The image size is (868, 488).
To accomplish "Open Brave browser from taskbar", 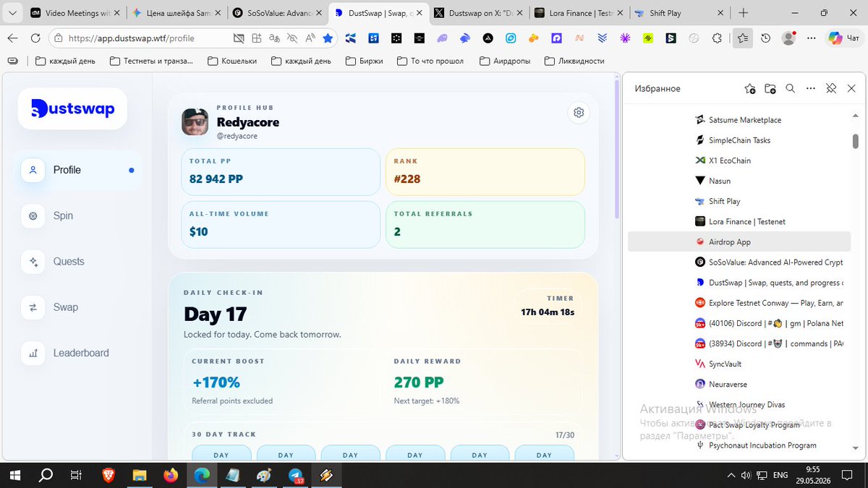I will click(x=108, y=475).
